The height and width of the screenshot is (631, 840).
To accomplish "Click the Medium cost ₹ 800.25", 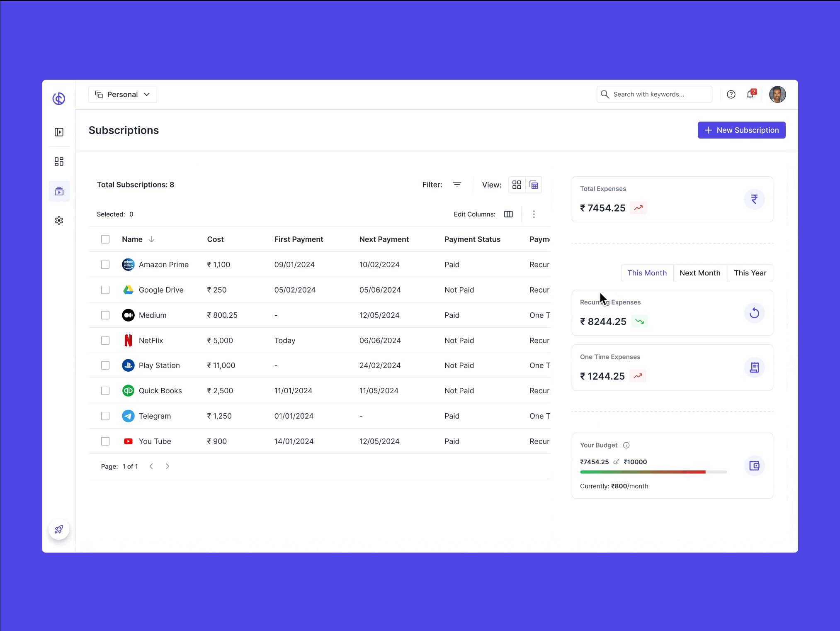I will (222, 315).
